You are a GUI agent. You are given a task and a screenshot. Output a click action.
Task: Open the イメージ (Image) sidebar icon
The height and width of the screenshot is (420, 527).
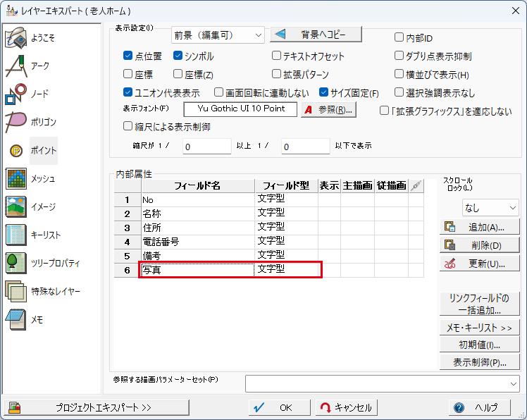(16, 206)
